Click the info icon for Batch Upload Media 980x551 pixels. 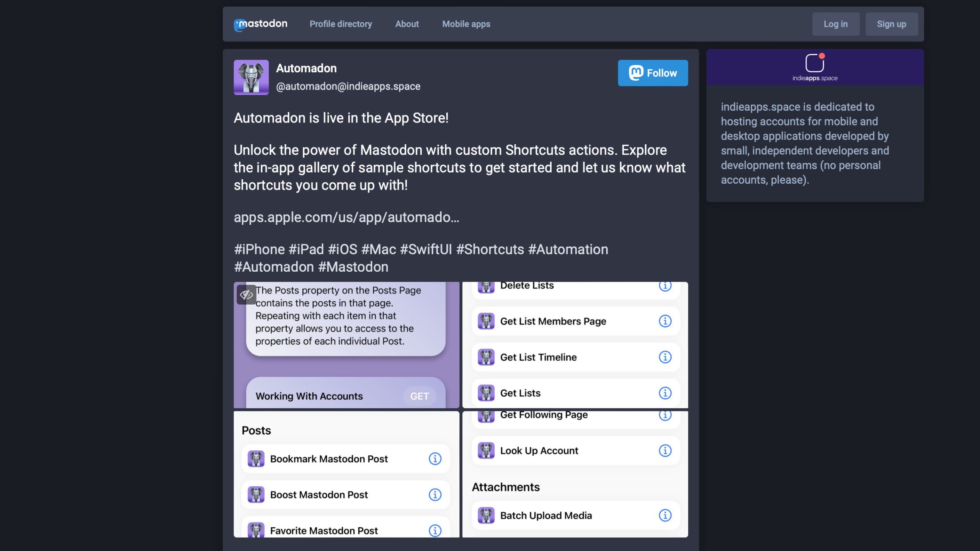(665, 515)
